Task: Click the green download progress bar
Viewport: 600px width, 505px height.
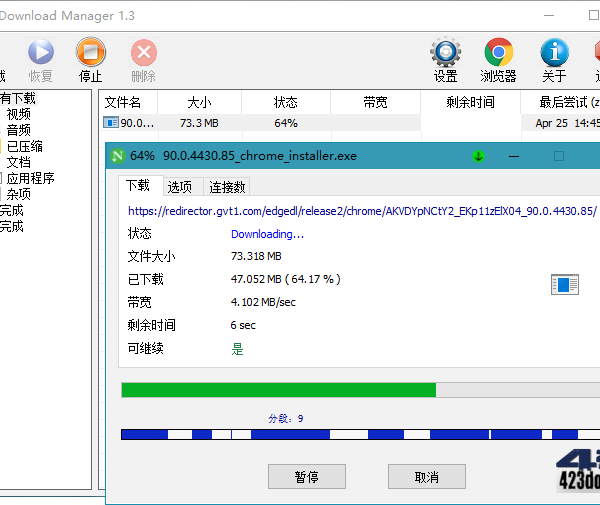Action: click(279, 390)
